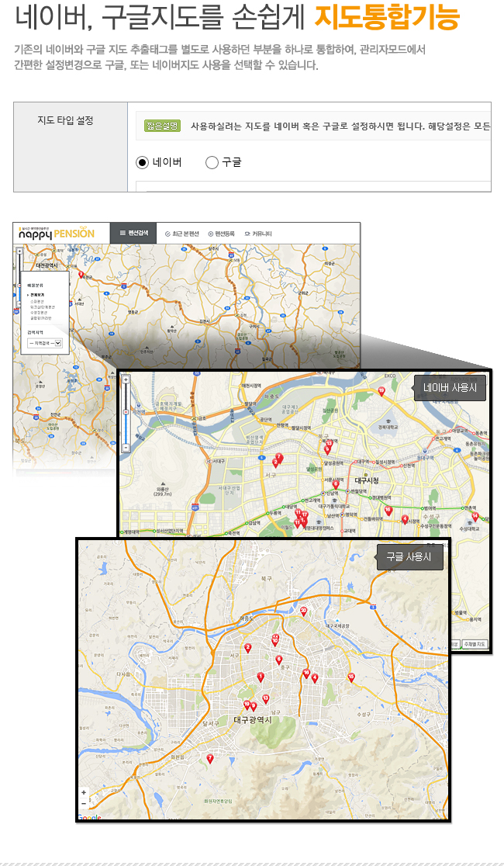
Task: Open the 펜션등록 menu item
Action: point(221,234)
